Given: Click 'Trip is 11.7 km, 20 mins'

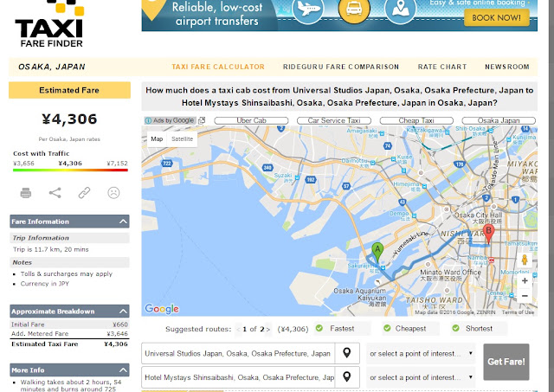Looking at the screenshot, I should (x=51, y=249).
